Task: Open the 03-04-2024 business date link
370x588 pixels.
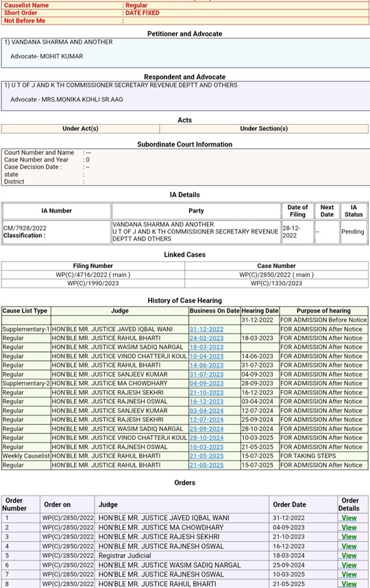Action: [x=206, y=411]
